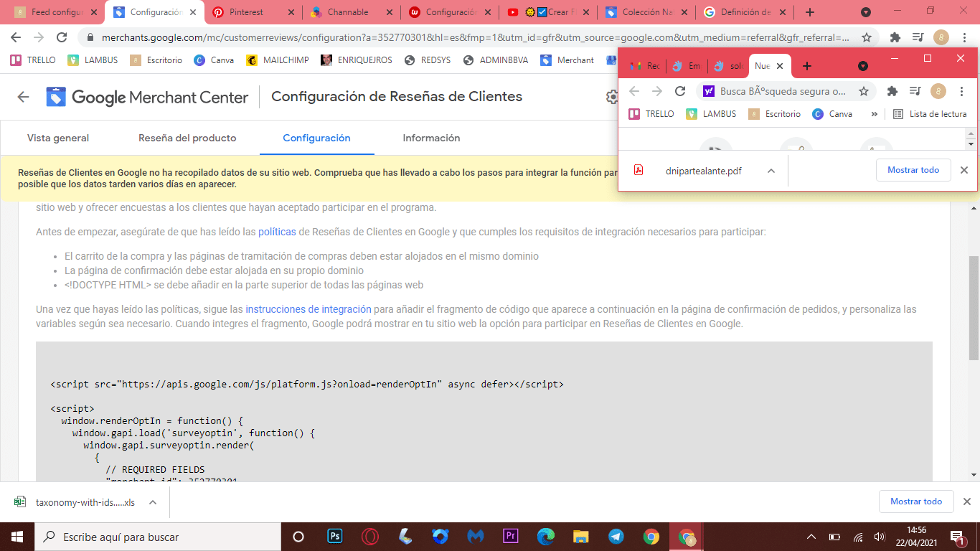Open the TRELLO bookmark in main window
This screenshot has width=980, height=551.
[33, 60]
